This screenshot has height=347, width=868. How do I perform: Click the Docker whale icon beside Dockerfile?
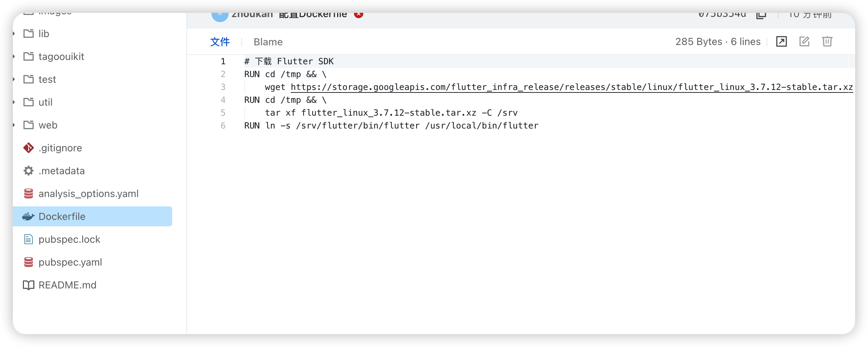point(28,216)
